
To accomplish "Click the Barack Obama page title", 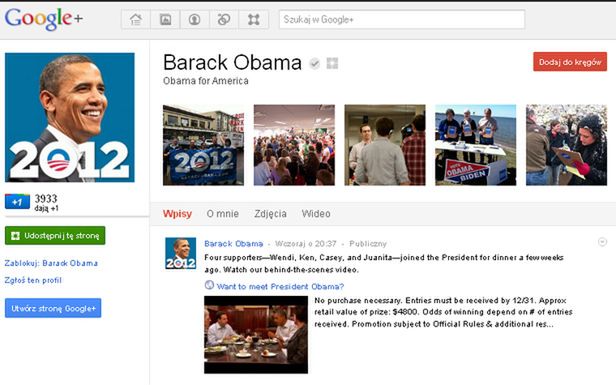I will 233,62.
